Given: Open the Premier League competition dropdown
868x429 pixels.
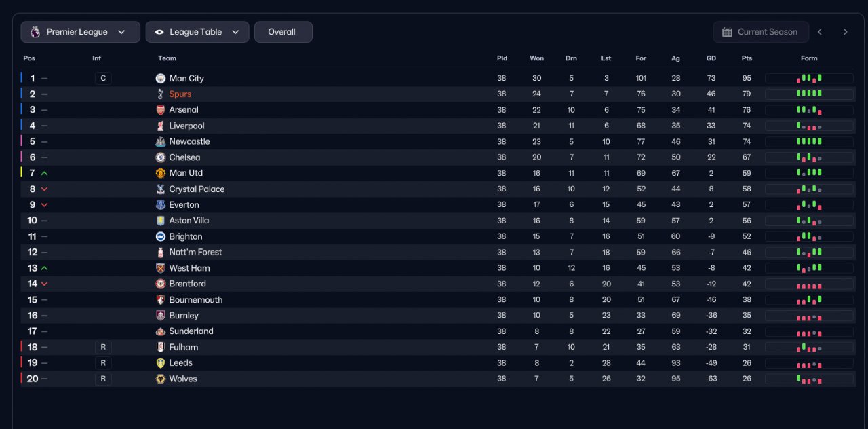Looking at the screenshot, I should 80,32.
